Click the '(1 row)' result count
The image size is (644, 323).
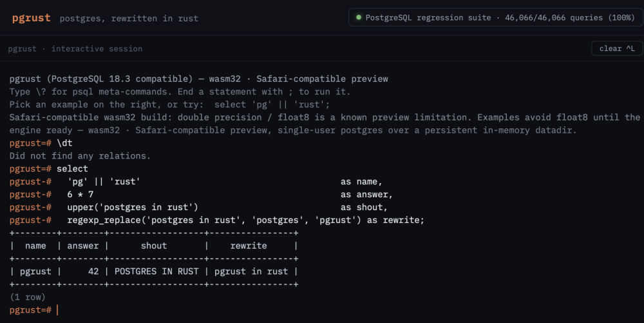28,297
